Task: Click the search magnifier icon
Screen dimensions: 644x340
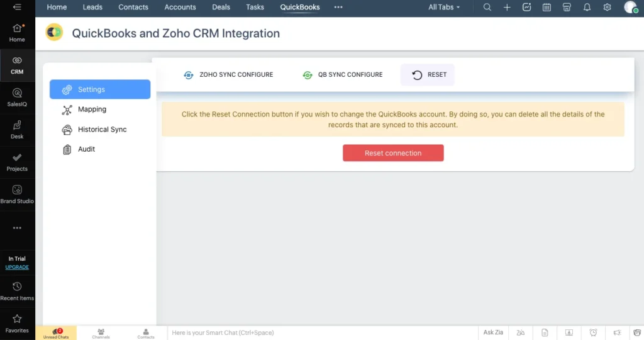Action: click(x=487, y=7)
